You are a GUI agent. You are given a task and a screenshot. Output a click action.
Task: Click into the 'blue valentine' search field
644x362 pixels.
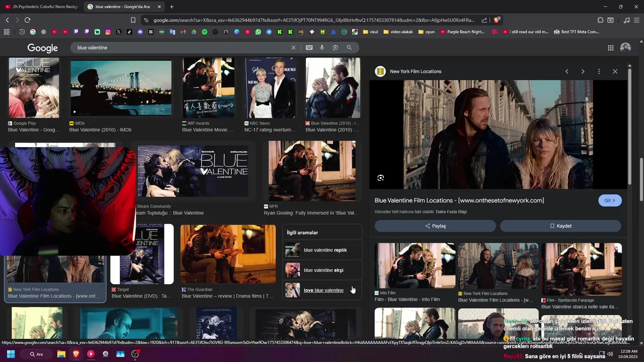pyautogui.click(x=181, y=47)
